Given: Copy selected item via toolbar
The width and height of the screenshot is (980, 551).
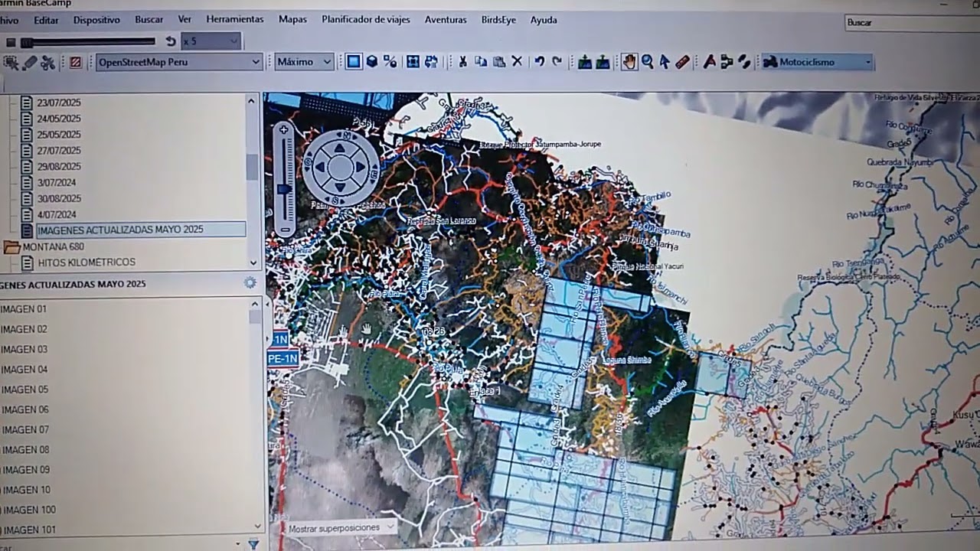Looking at the screenshot, I should coord(481,62).
